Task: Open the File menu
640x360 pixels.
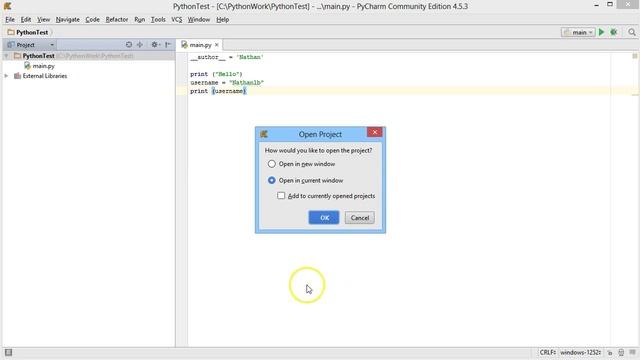Action: click(10, 20)
